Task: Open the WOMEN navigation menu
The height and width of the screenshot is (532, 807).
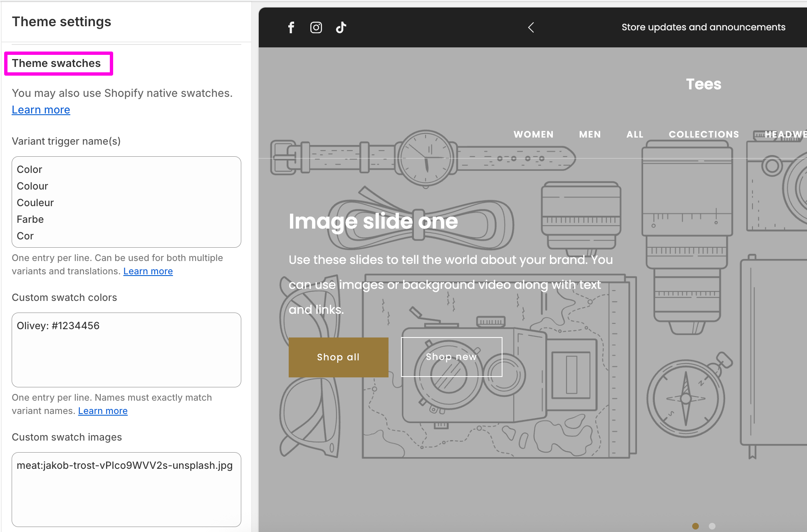Action: pos(534,134)
